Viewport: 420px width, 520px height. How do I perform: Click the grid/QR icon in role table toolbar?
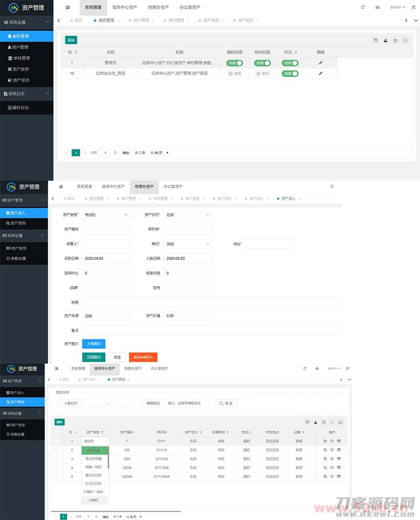tap(376, 40)
